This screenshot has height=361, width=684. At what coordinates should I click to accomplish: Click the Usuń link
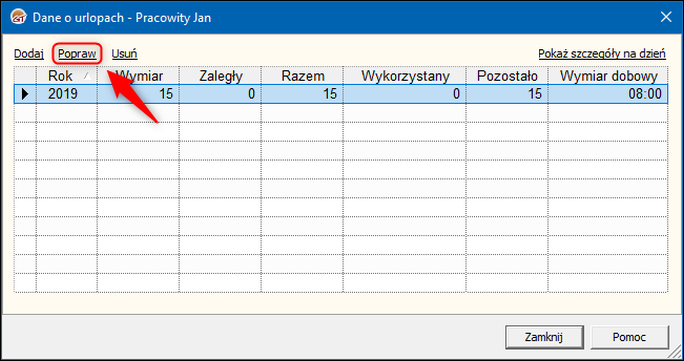click(124, 54)
